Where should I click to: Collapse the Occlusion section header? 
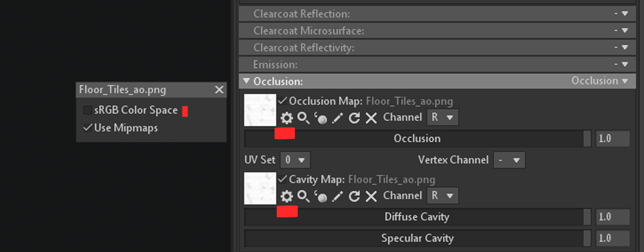click(x=246, y=81)
